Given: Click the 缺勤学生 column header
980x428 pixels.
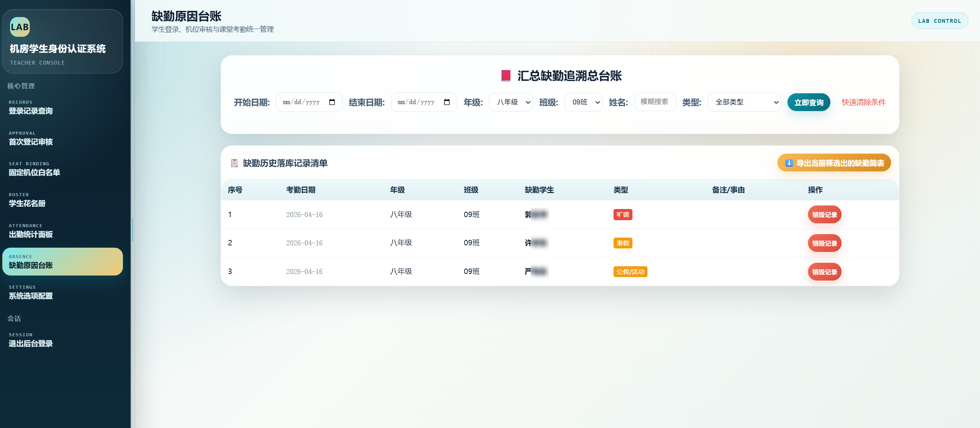Looking at the screenshot, I should point(539,190).
